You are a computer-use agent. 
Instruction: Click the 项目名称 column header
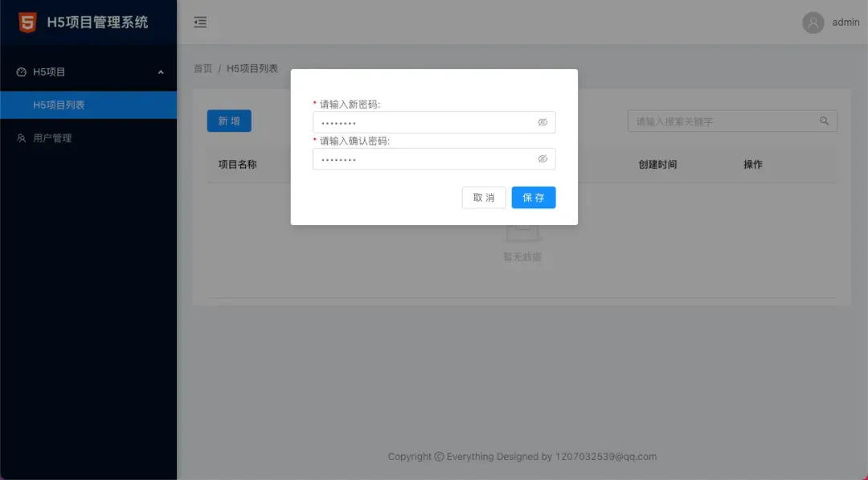[237, 165]
